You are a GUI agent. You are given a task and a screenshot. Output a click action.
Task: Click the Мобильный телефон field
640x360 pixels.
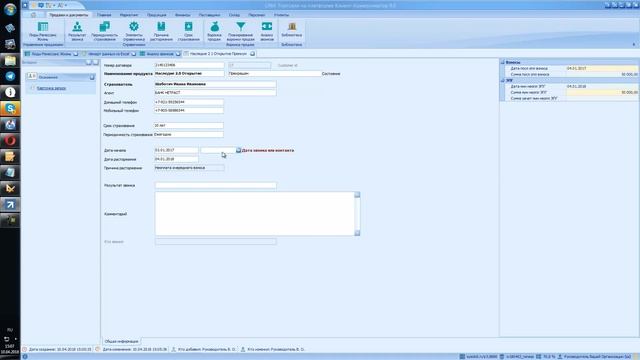[189, 111]
